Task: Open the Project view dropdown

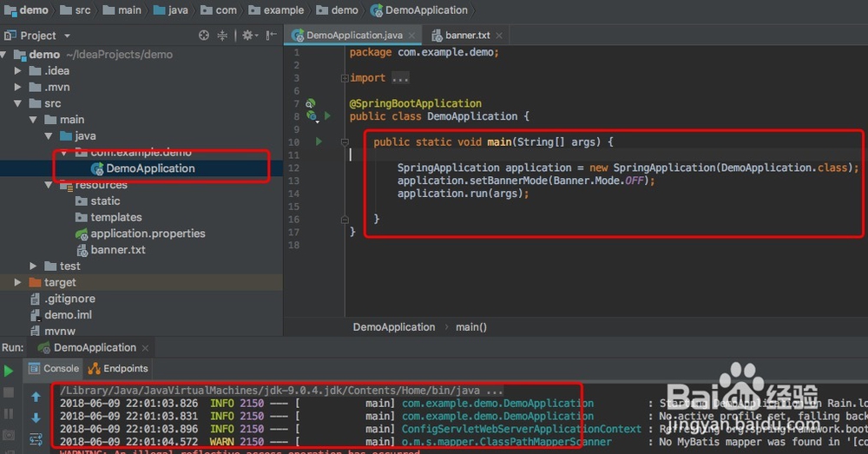Action: point(67,36)
